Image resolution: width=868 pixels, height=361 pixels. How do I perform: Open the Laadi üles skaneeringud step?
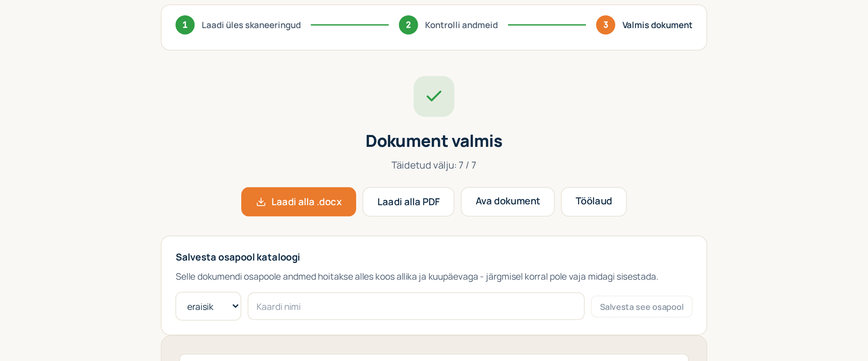pos(251,25)
